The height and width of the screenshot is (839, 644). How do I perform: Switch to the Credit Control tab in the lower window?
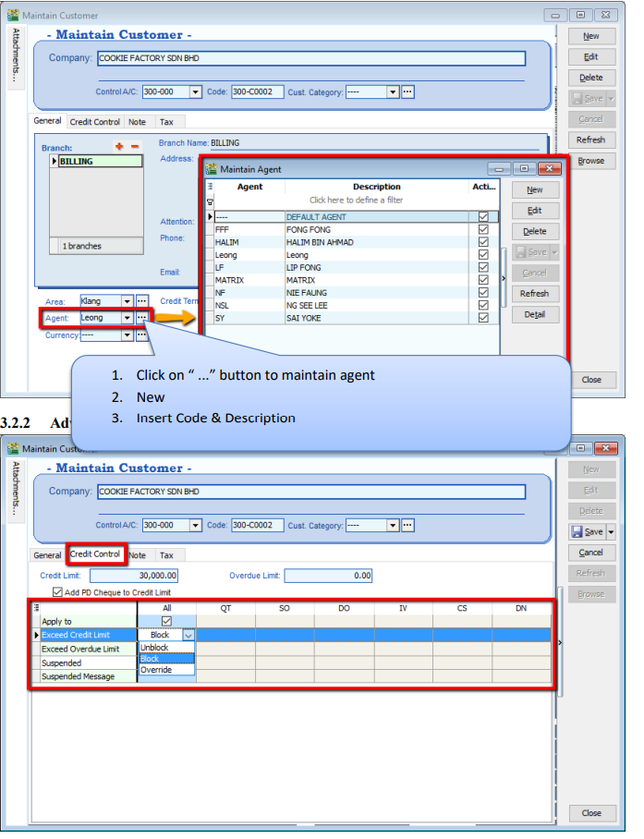tap(94, 555)
